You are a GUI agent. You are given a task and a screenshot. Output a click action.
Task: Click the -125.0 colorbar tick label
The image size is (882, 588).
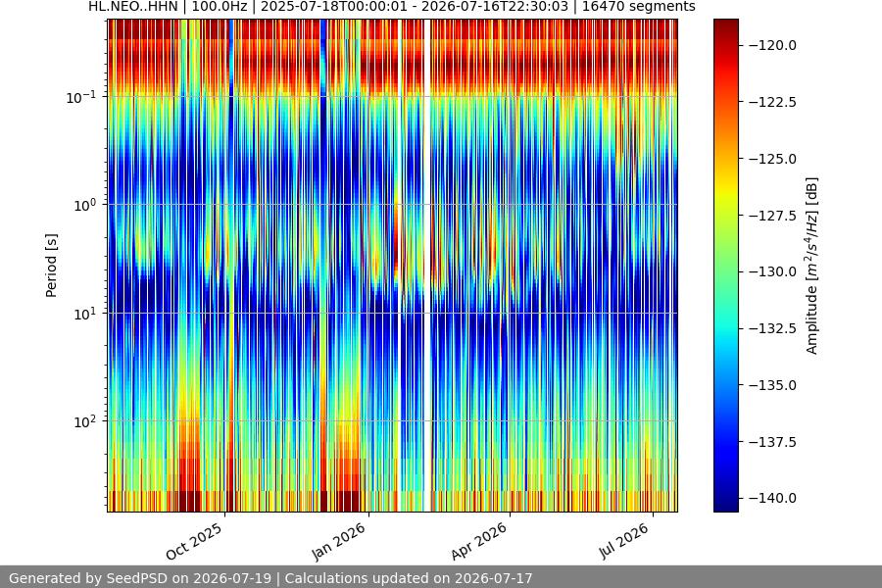tap(773, 159)
